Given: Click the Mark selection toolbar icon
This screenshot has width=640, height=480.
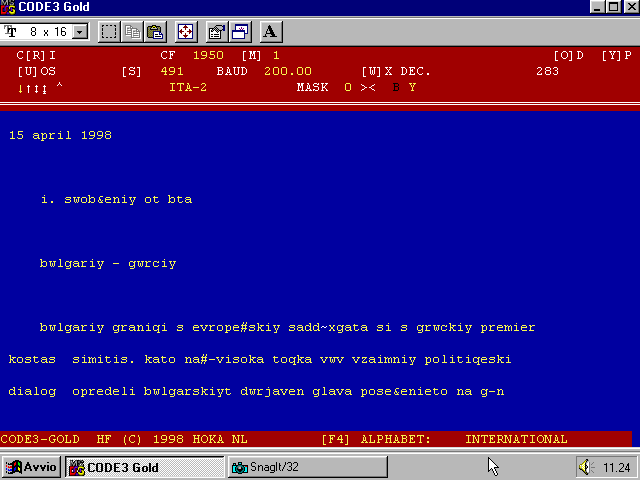Looking at the screenshot, I should [x=109, y=31].
